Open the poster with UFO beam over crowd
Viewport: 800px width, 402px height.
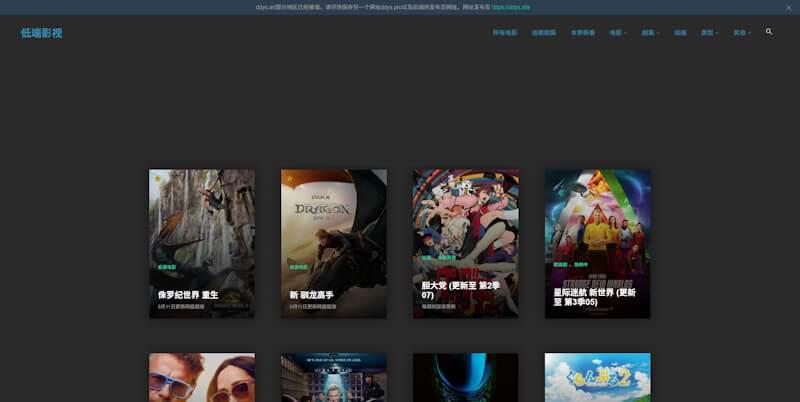334,378
